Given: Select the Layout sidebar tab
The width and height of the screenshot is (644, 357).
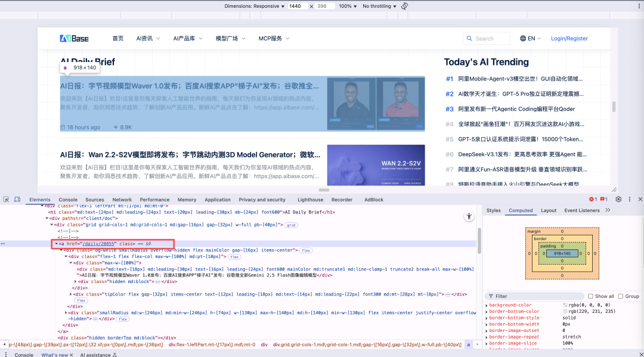Looking at the screenshot, I should [x=549, y=210].
